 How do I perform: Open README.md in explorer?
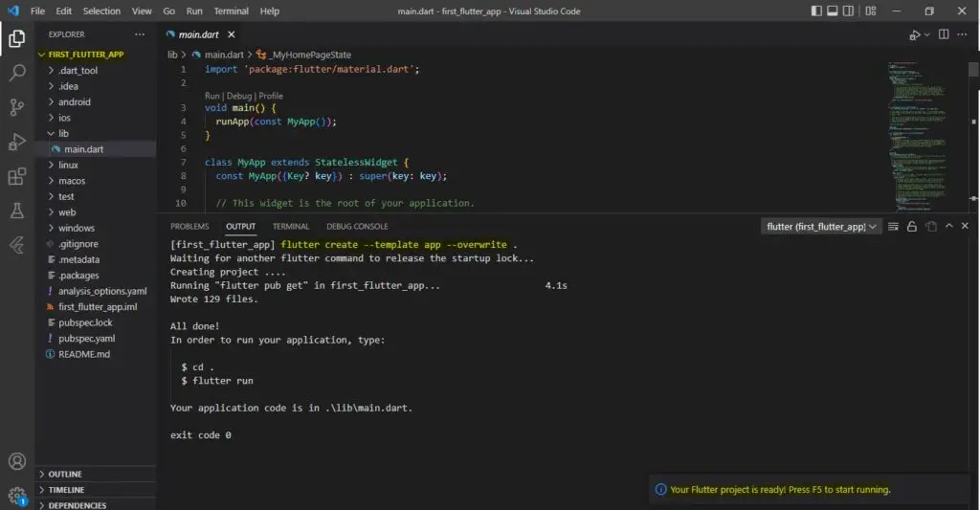95,354
